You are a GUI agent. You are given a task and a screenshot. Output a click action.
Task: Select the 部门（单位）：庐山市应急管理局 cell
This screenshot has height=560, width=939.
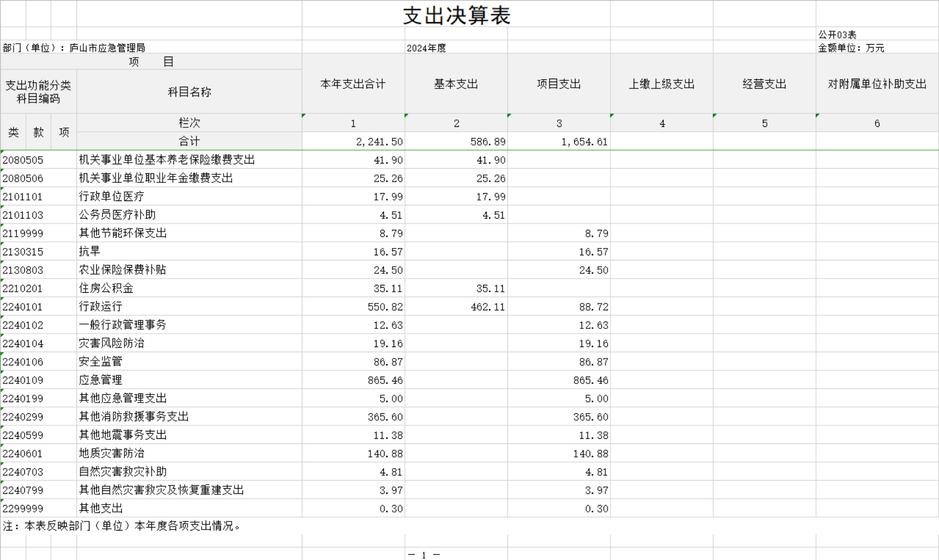74,48
